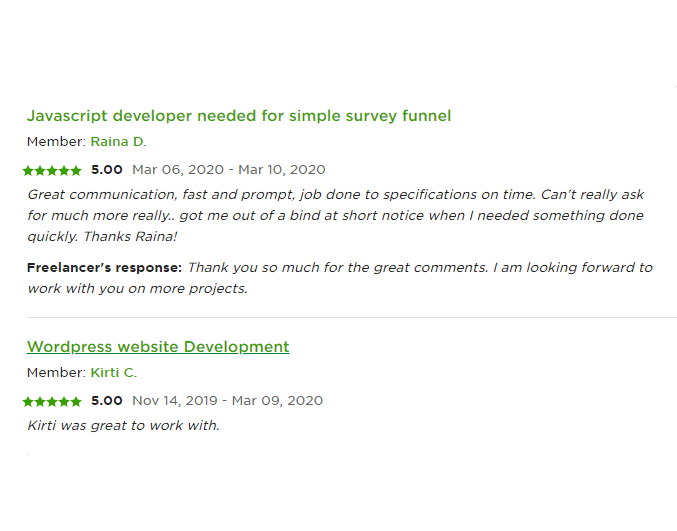Click response text "Thank you so much"
677x531 pixels.
[340, 278]
